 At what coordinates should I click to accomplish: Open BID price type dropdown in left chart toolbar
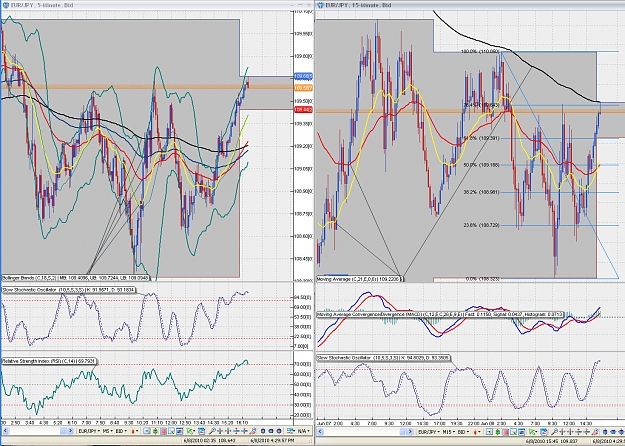121,431
